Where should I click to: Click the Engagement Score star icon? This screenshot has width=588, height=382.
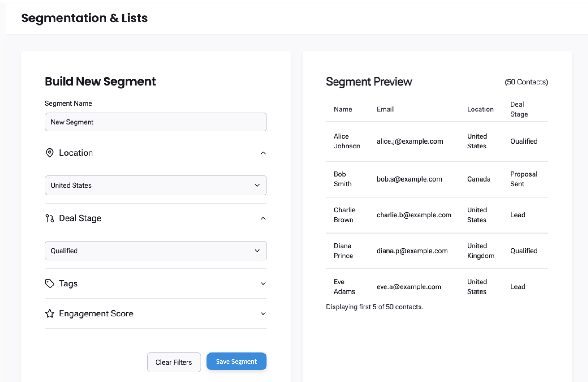(x=50, y=313)
